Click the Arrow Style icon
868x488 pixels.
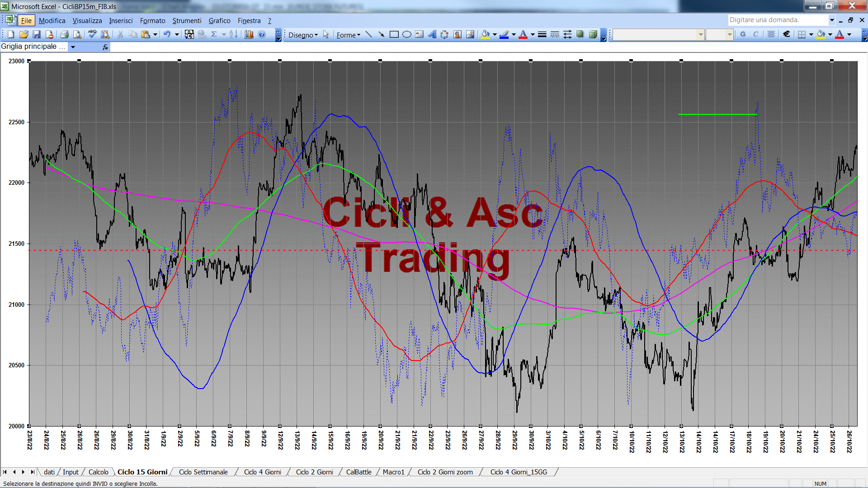(567, 35)
